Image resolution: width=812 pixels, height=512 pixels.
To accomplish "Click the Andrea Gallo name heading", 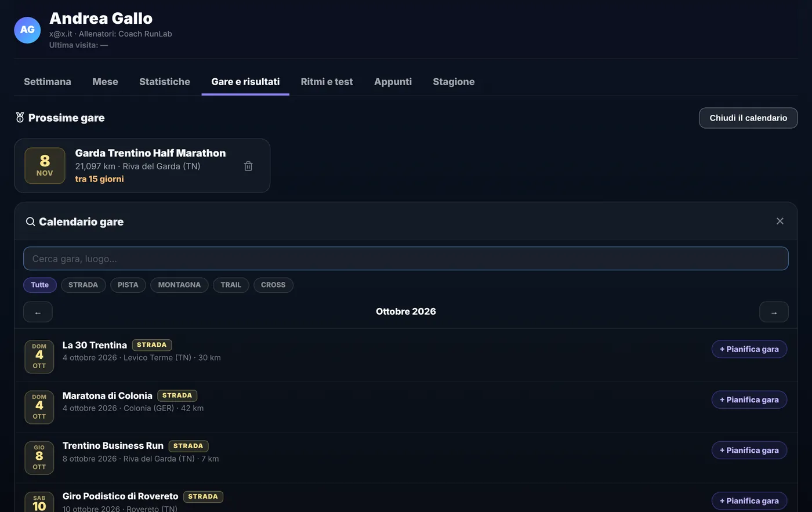I will [101, 19].
